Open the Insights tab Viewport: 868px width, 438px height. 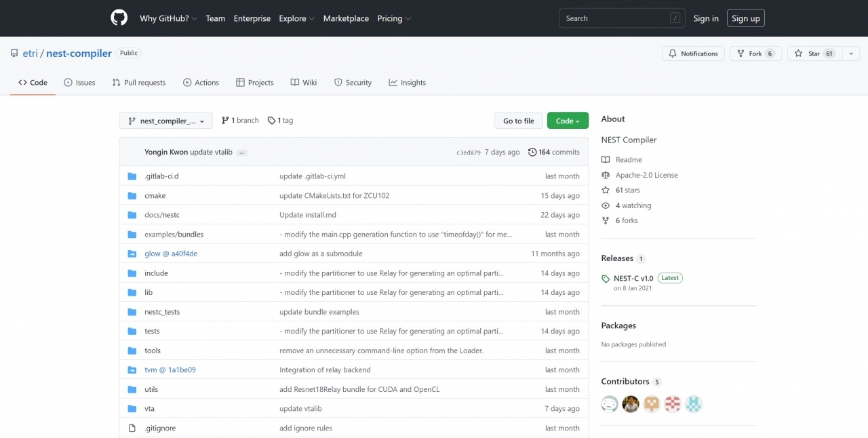[x=407, y=83]
